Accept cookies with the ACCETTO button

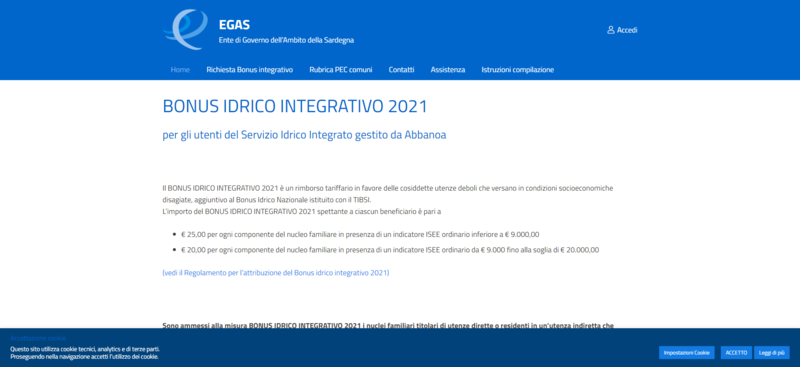point(736,353)
